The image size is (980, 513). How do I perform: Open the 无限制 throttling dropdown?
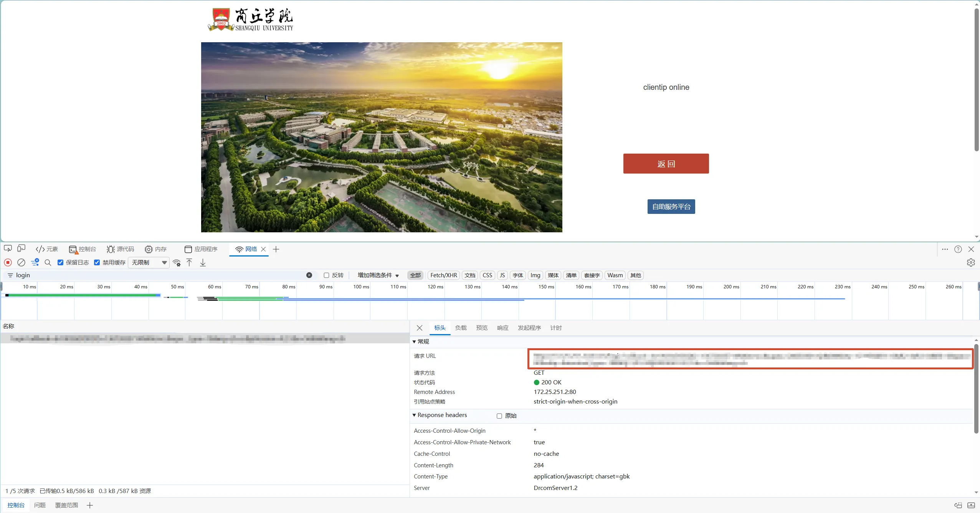[x=149, y=263]
